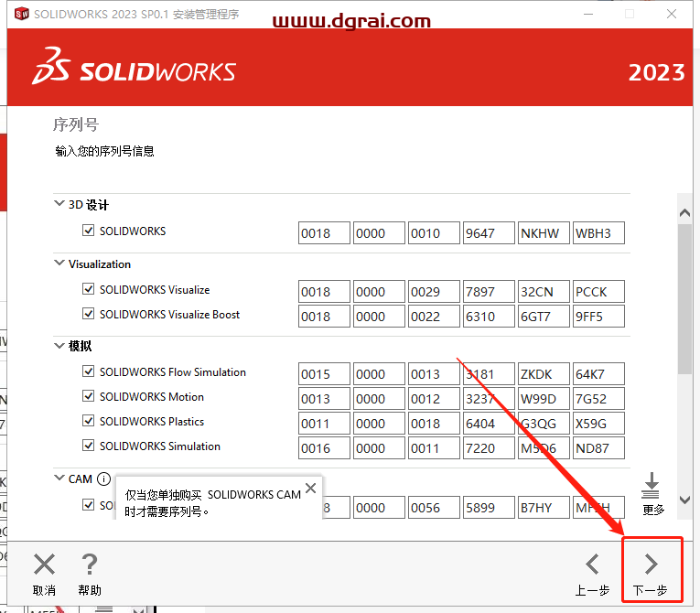This screenshot has height=613, width=700.
Task: Collapse the CAM section
Action: (59, 479)
